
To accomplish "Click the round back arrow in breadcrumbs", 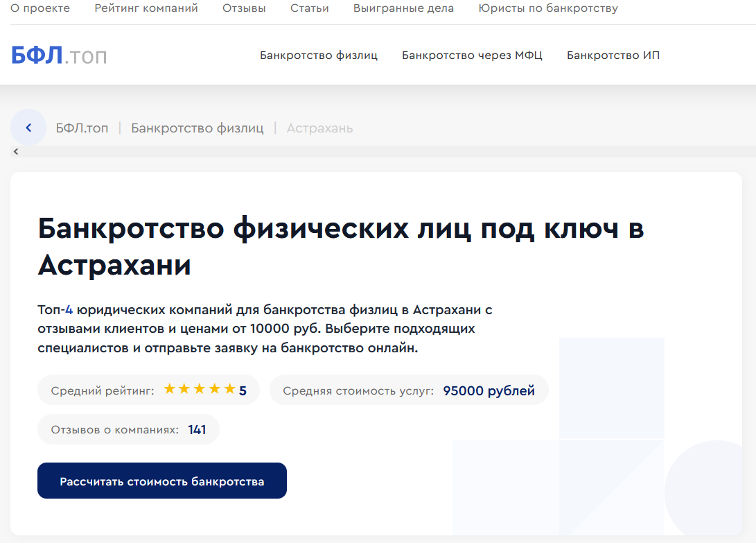I will (28, 128).
